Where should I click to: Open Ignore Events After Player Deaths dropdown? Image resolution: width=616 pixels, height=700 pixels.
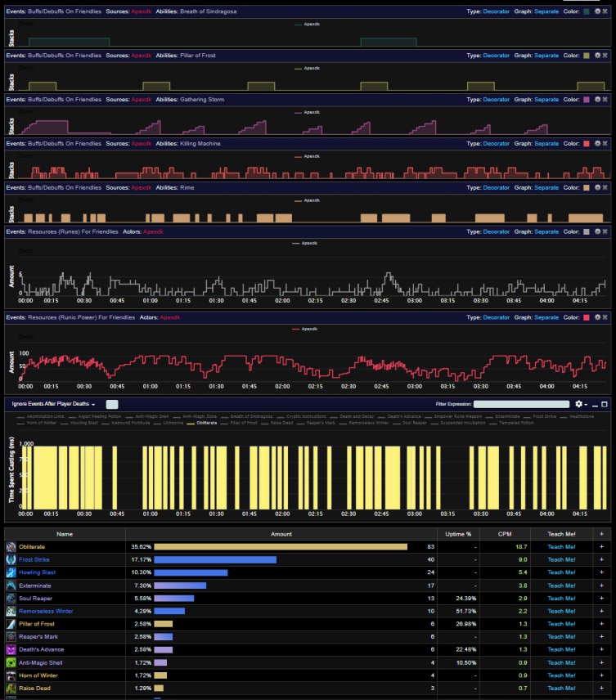click(x=53, y=404)
